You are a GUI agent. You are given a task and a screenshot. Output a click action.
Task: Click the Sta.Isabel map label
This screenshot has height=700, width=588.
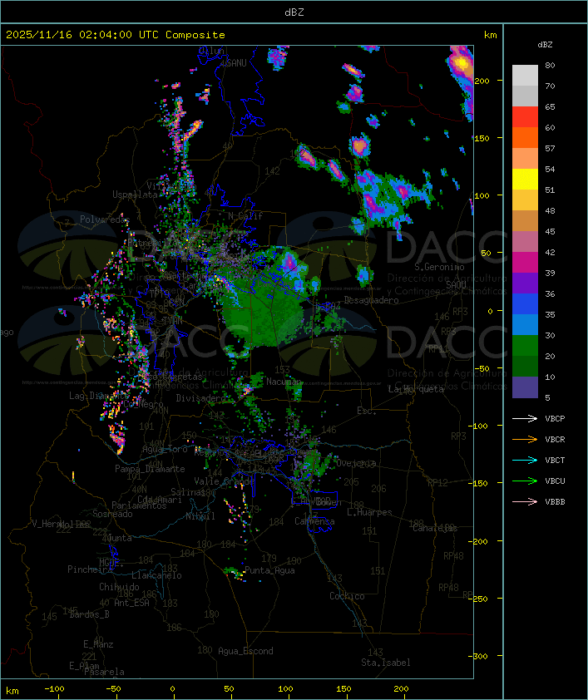386,663
